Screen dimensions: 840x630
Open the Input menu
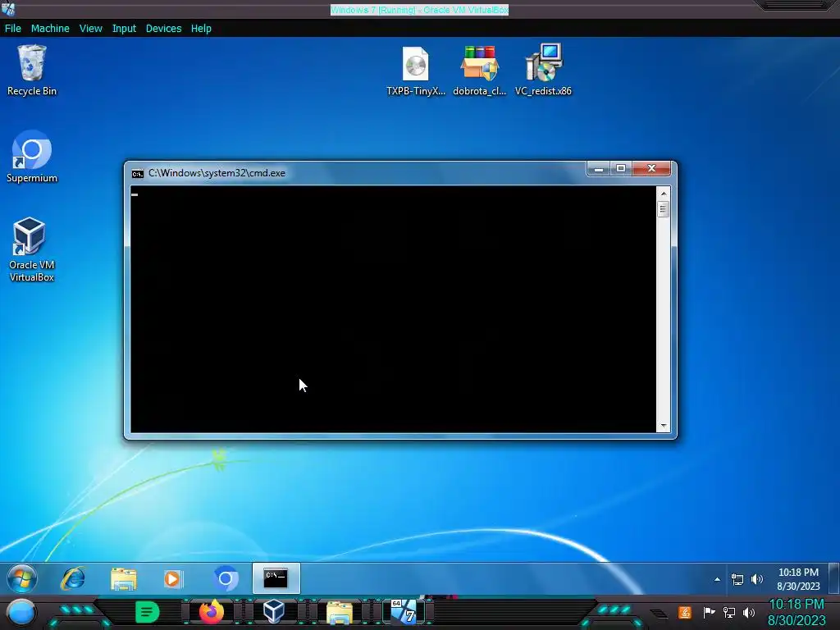click(124, 29)
